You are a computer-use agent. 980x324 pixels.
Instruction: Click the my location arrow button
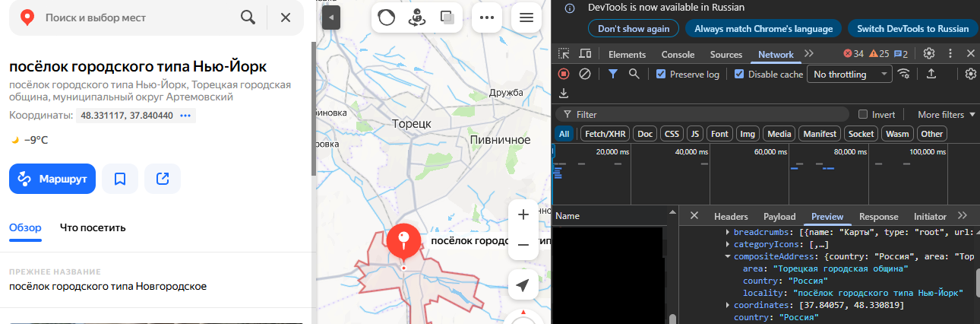[x=523, y=285]
